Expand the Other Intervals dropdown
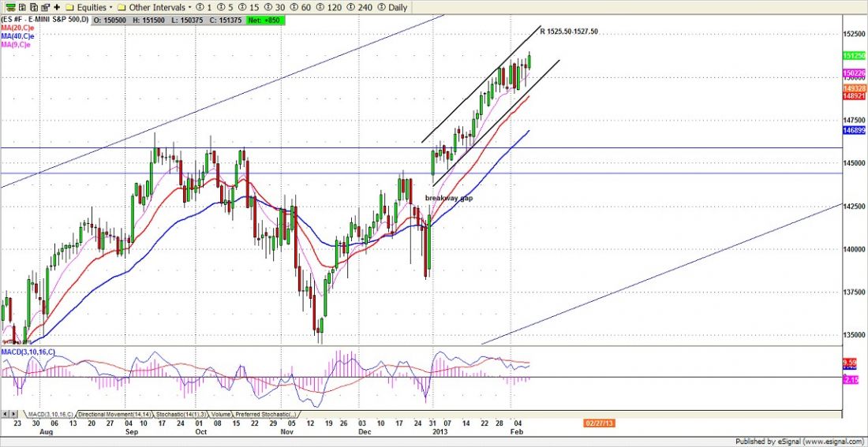The width and height of the screenshot is (868, 447). pos(163,7)
